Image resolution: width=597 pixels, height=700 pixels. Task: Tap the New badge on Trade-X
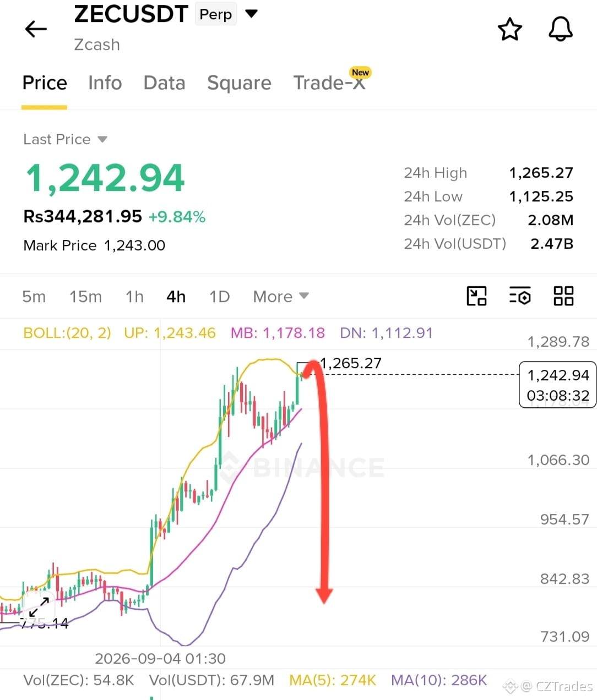point(360,72)
